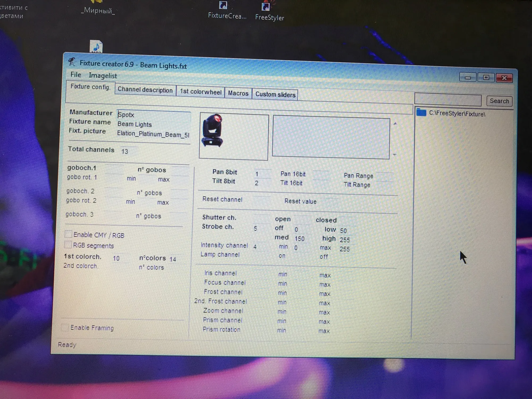Open the FixtureCreator desktop shortcut icon
532x399 pixels.
[x=223, y=6]
